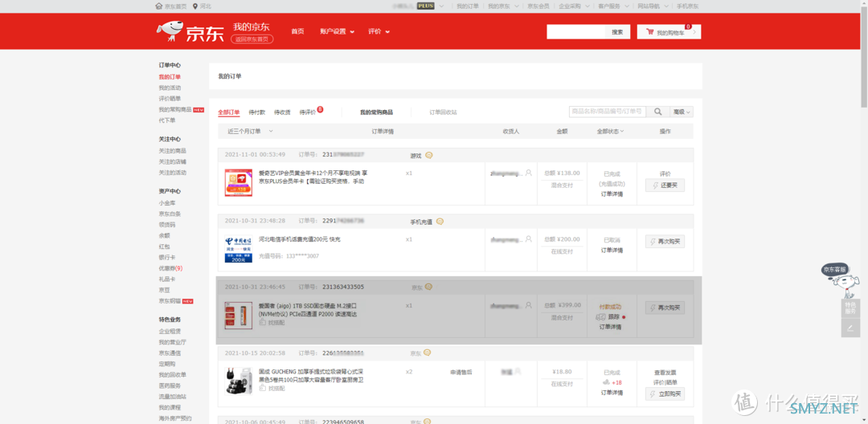Click the 京豆 +18 bean icon
This screenshot has height=424, width=868.
pos(606,382)
